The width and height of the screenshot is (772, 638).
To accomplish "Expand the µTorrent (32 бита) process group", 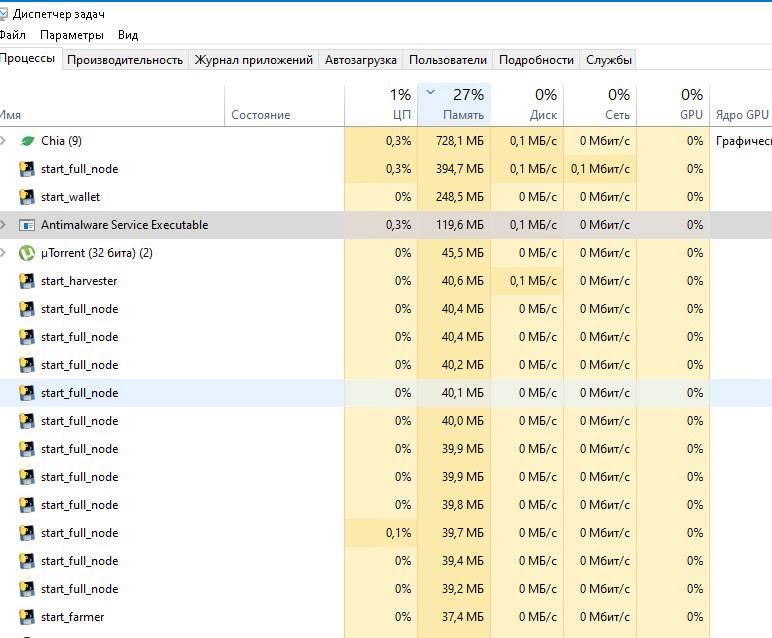I will 4,253.
